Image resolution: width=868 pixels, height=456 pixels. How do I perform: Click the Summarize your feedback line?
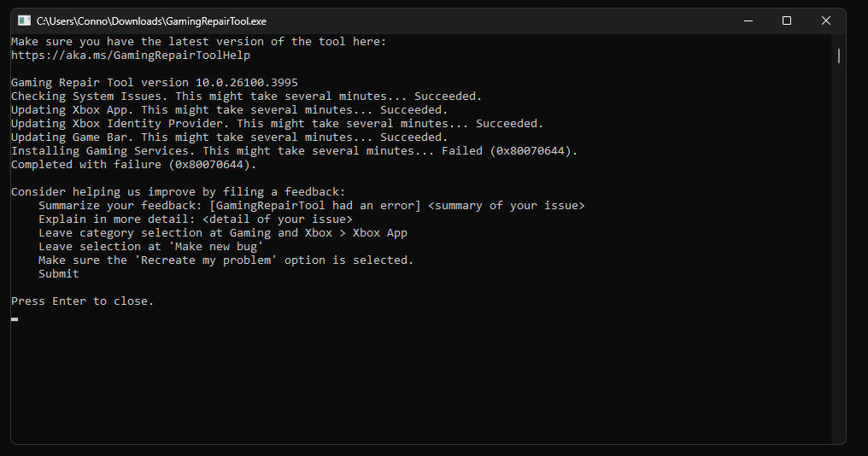(311, 205)
